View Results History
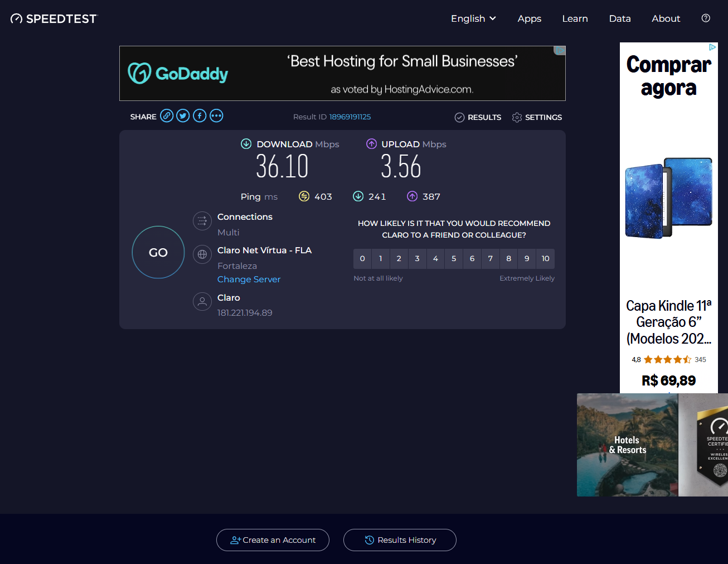Screen dimensions: 728x564 click(x=400, y=540)
